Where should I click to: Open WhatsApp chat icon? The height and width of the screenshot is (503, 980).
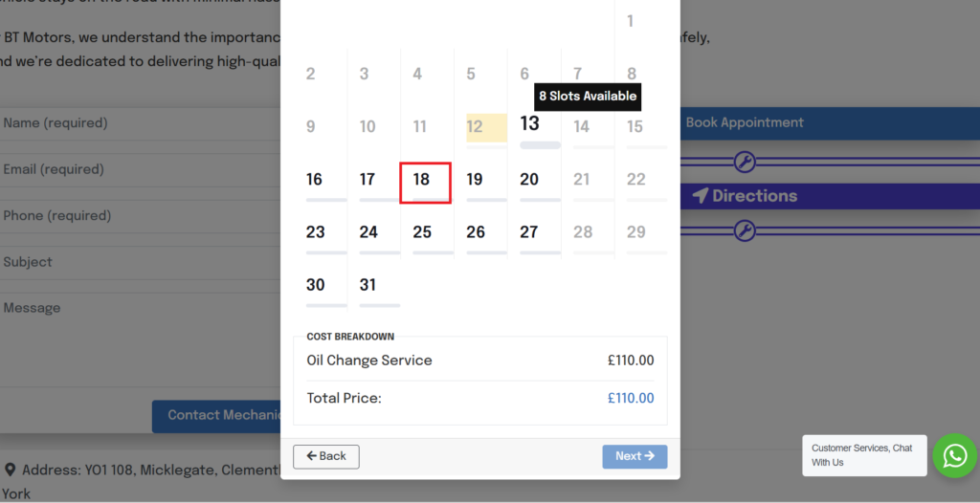coord(954,456)
